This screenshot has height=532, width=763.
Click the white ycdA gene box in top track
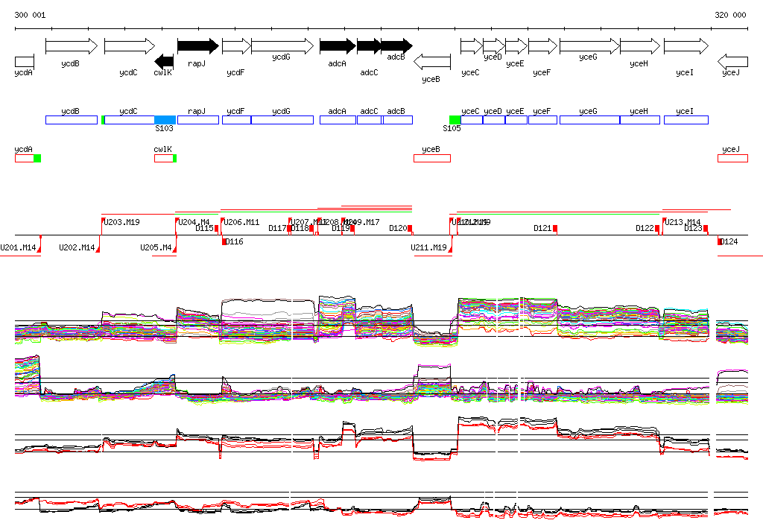point(25,62)
